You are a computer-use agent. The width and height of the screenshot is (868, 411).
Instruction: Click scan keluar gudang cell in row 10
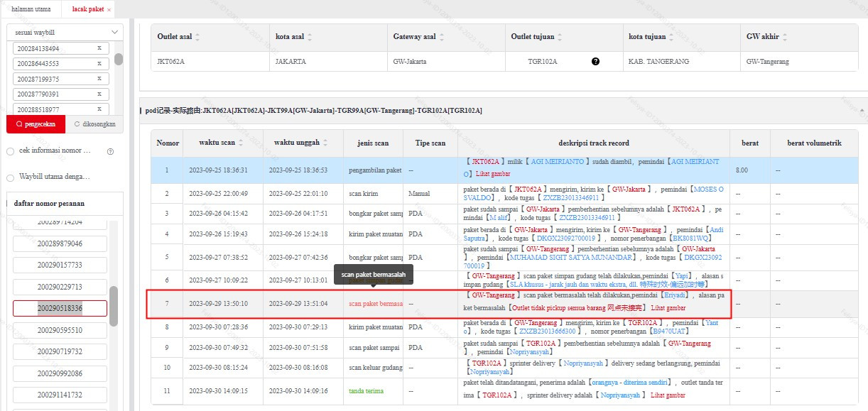click(374, 368)
